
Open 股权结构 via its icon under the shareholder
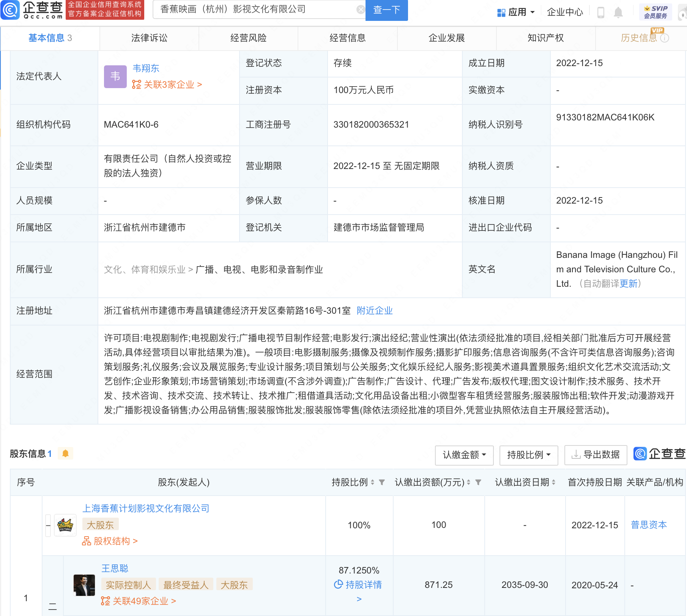[87, 541]
